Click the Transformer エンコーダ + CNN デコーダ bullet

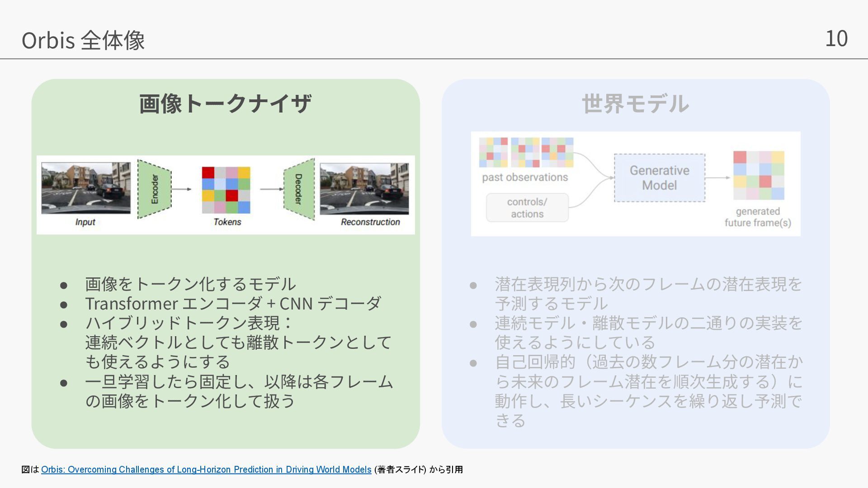pyautogui.click(x=233, y=303)
